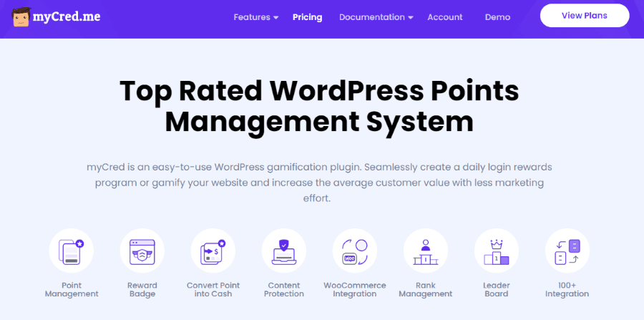
Task: Click the "100+ Integration" label
Action: point(567,290)
